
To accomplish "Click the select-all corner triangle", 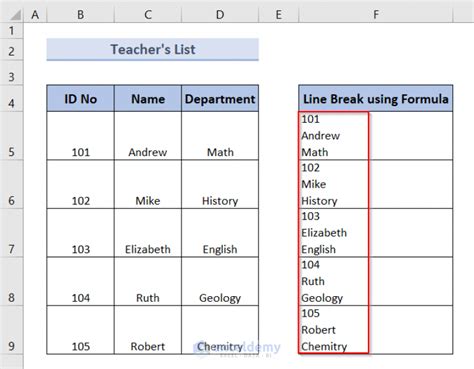I will click(15, 15).
